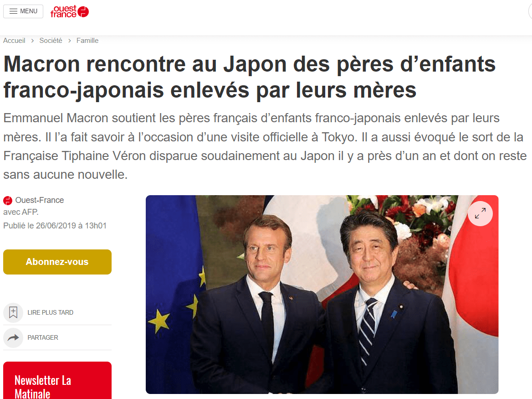
Task: Expand the article photo to fullscreen
Action: [480, 213]
